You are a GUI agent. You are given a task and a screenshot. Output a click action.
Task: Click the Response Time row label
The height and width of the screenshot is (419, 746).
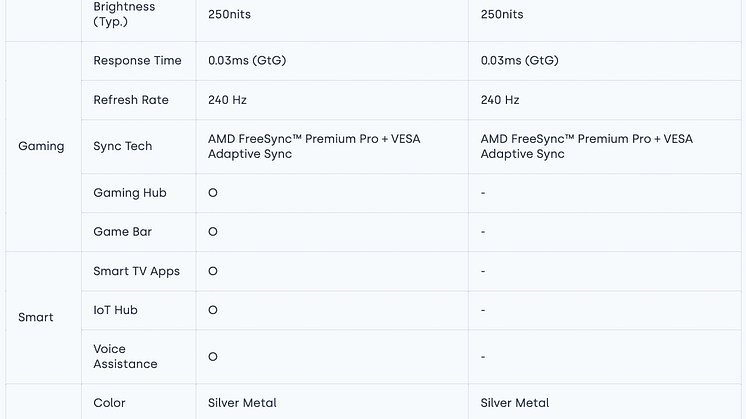coord(137,61)
